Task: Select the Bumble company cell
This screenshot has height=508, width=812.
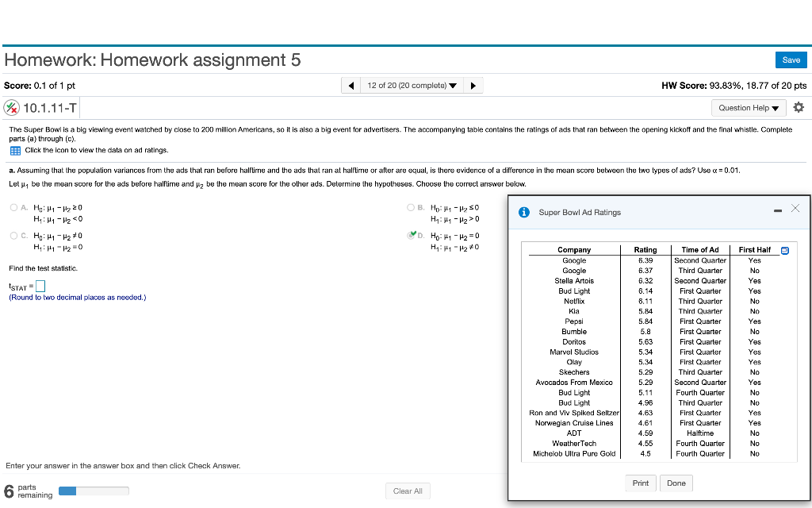Action: (x=574, y=332)
